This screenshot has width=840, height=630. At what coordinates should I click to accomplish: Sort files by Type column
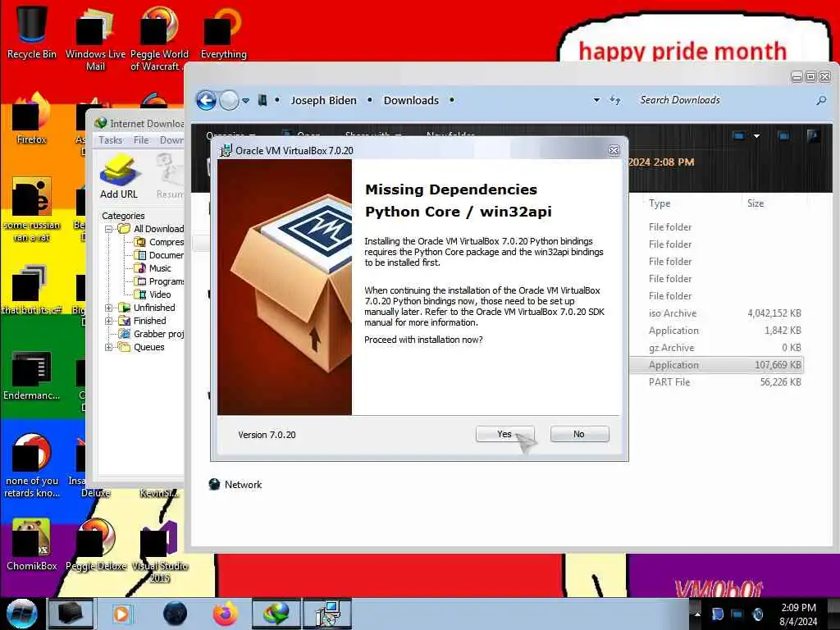click(x=660, y=203)
